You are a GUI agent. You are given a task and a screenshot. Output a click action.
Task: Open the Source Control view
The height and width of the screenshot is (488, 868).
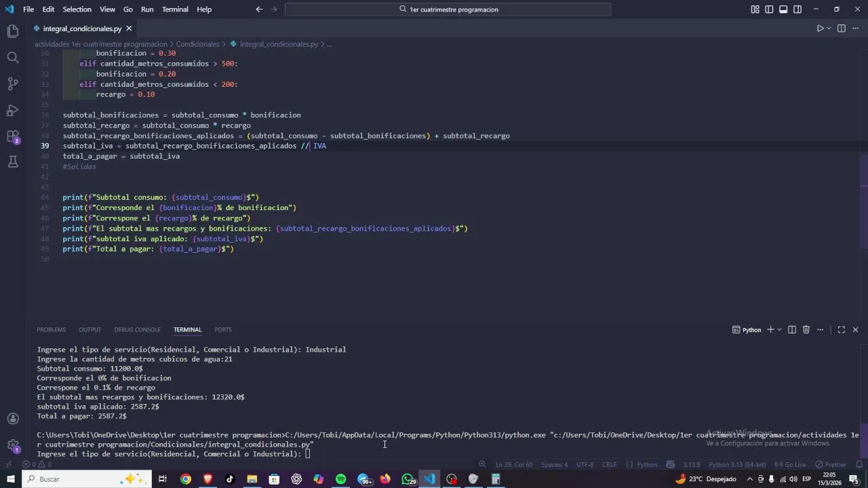tap(13, 84)
